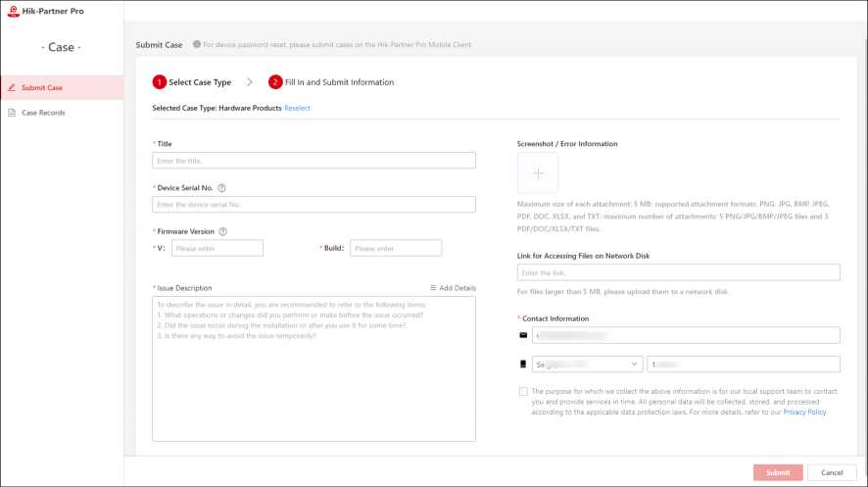Open Submit Case in the sidebar
The height and width of the screenshot is (487, 868).
(x=42, y=87)
